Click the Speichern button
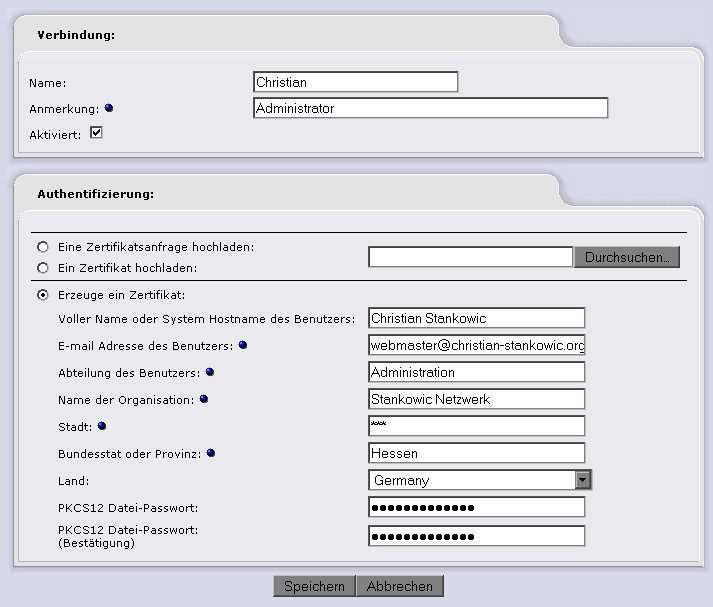 pos(314,586)
